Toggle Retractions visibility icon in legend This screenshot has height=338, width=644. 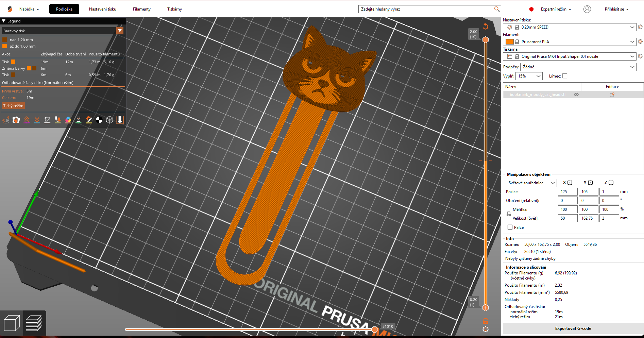click(x=27, y=120)
